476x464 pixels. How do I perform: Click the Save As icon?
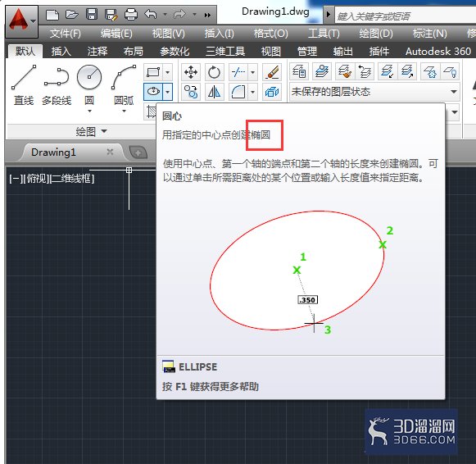coord(111,15)
